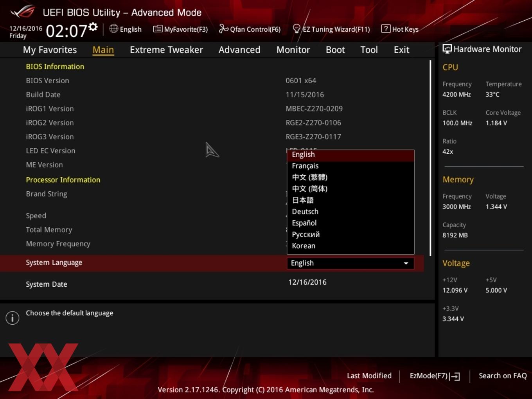Click the ROG logo

coord(23,11)
